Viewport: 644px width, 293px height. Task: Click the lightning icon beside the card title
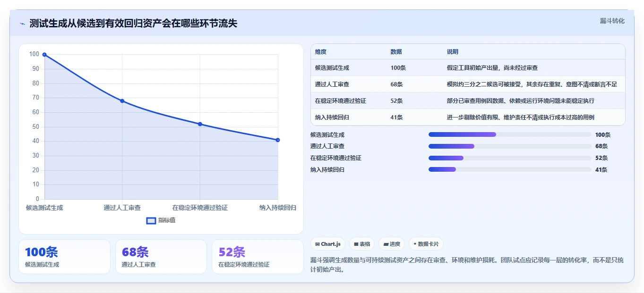click(22, 24)
